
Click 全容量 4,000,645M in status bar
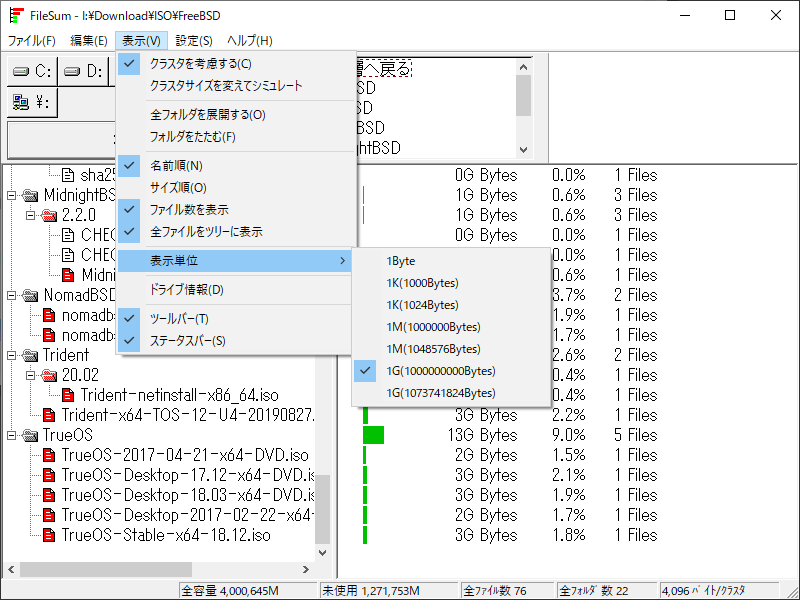[x=247, y=591]
